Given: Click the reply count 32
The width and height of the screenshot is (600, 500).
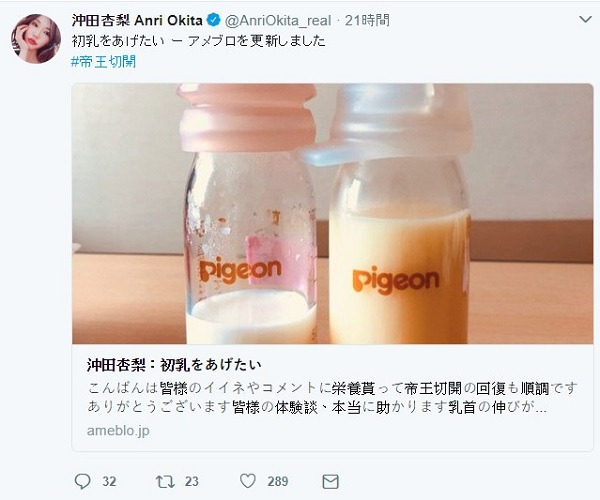Looking at the screenshot, I should 109,481.
